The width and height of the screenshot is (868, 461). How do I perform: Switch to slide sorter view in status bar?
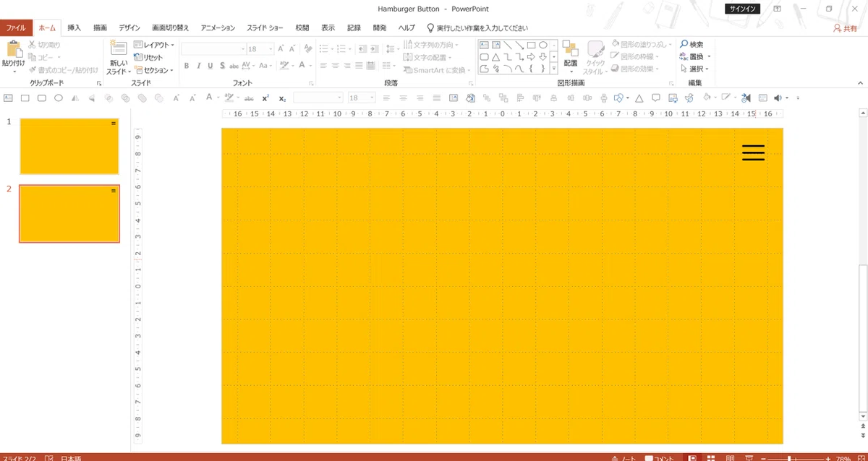[711, 458]
